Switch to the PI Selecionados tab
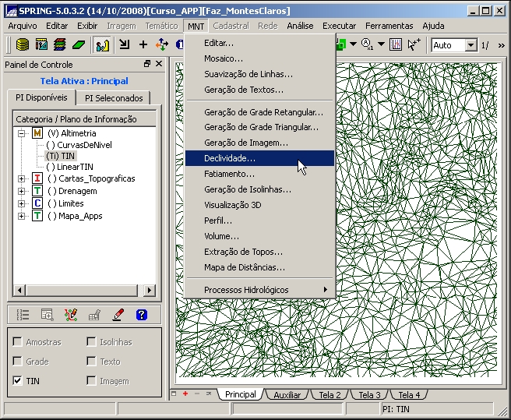 click(x=114, y=98)
